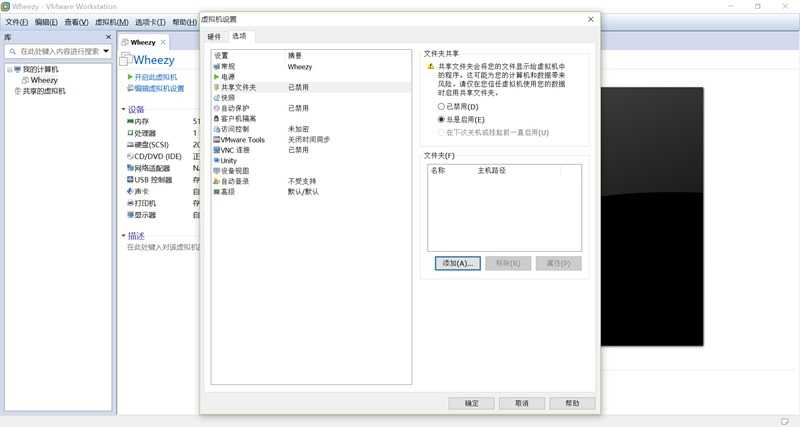Click the 打印机 printer device icon
800x427 pixels.
click(130, 203)
